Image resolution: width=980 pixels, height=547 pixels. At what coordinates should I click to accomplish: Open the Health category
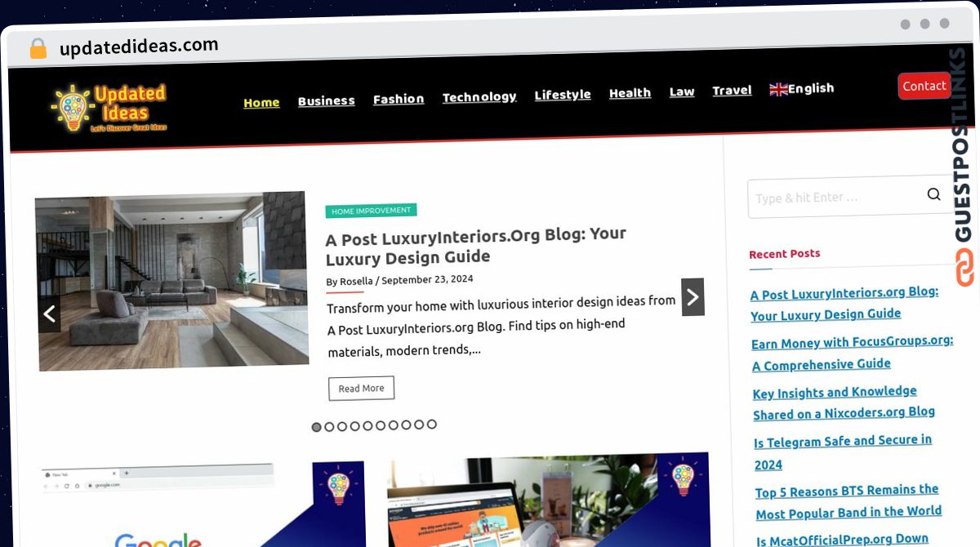pos(630,93)
